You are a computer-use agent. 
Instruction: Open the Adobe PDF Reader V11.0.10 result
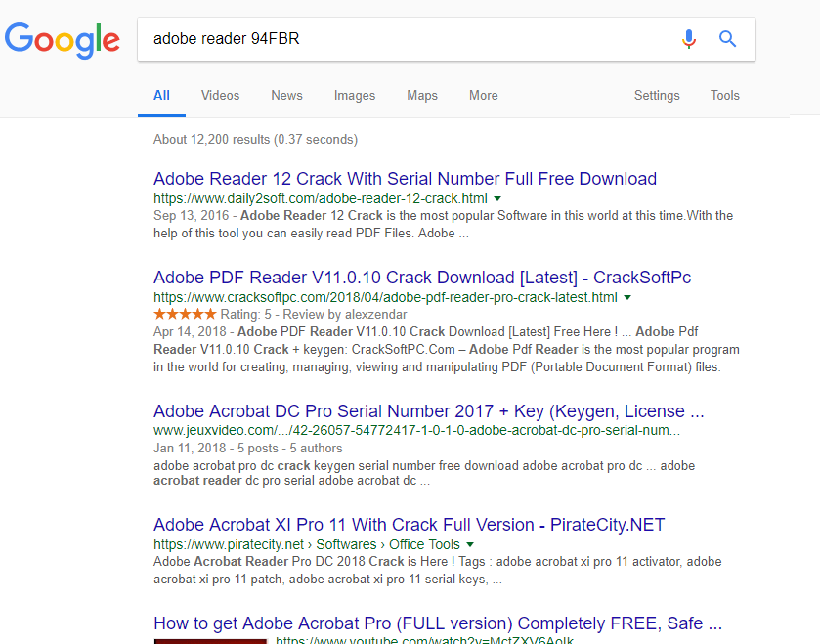(x=422, y=278)
